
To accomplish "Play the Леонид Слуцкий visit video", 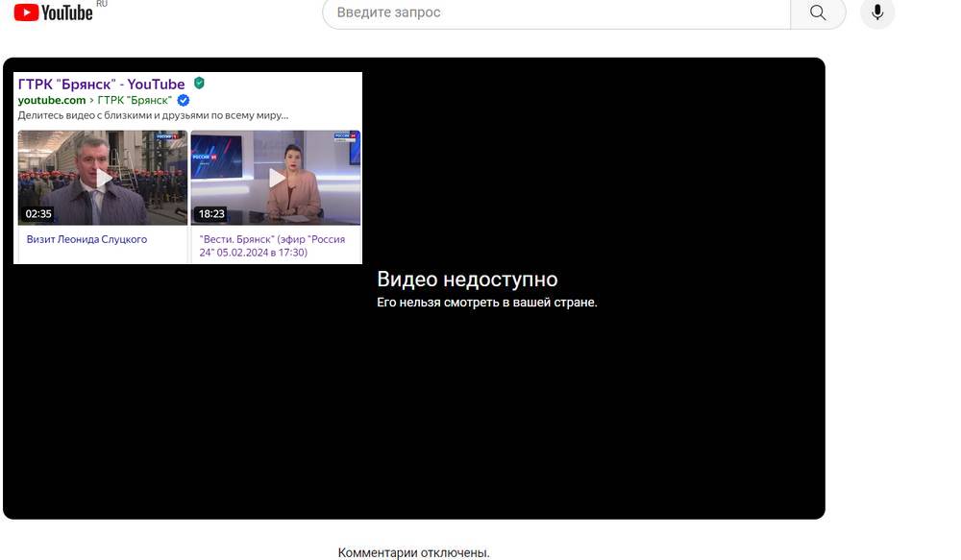I will click(103, 178).
